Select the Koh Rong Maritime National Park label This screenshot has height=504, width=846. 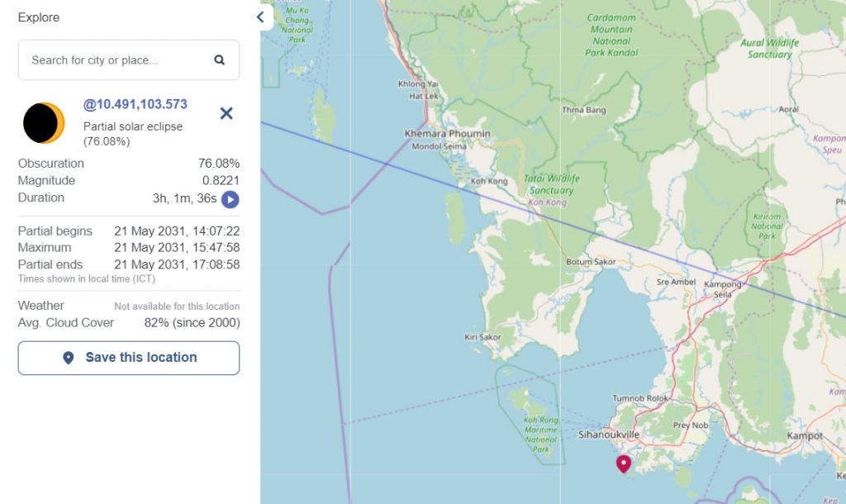541,435
